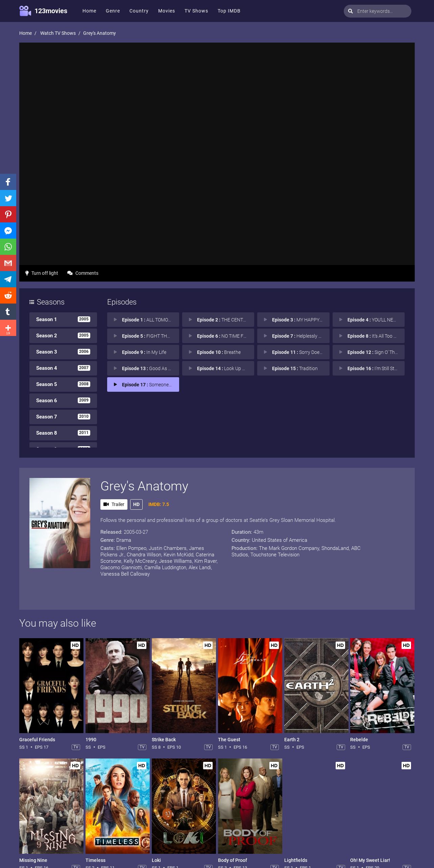The width and height of the screenshot is (434, 868).
Task: Share via Telegram sidebar icon
Action: point(8,279)
